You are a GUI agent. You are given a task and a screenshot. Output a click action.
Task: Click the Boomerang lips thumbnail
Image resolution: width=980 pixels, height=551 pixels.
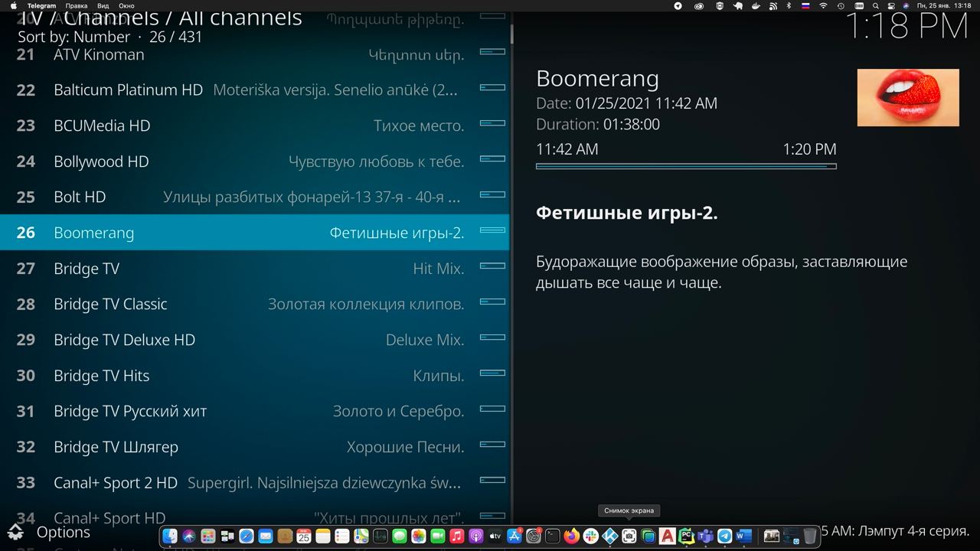[x=908, y=97]
